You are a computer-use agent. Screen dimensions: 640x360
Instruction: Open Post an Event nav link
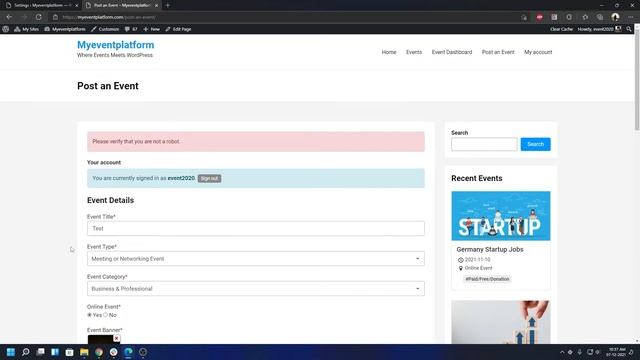point(498,52)
